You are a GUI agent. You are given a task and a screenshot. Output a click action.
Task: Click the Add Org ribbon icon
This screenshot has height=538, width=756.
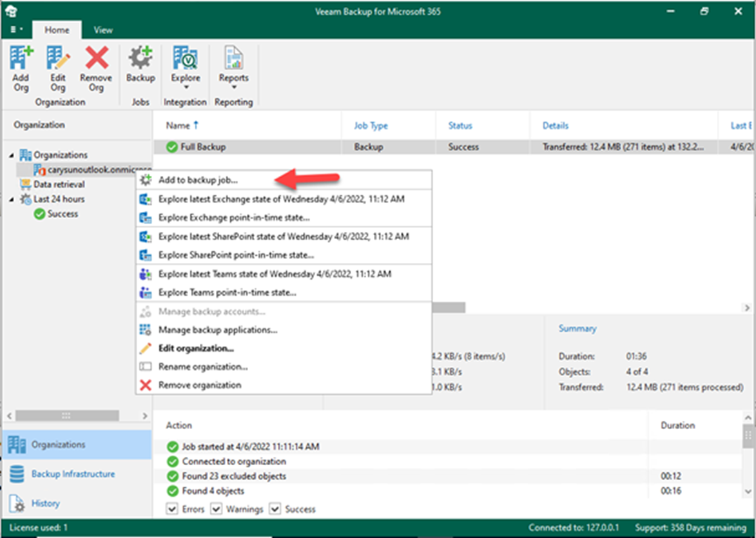21,59
